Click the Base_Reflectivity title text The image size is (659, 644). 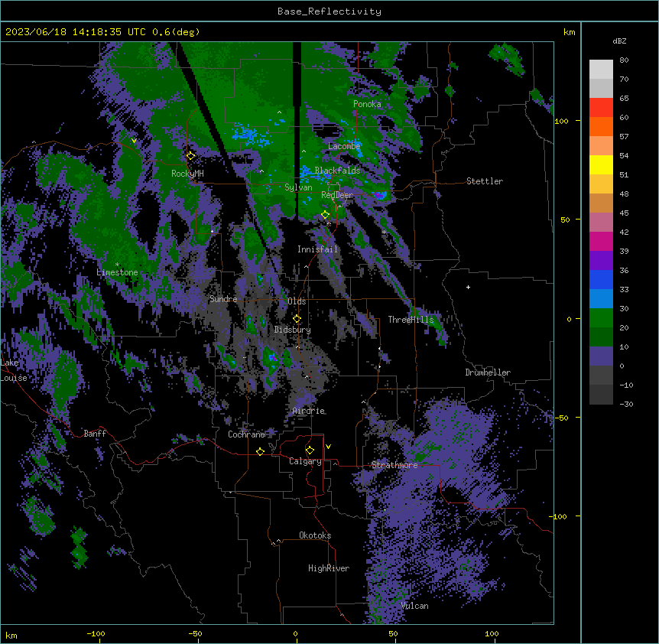[329, 11]
